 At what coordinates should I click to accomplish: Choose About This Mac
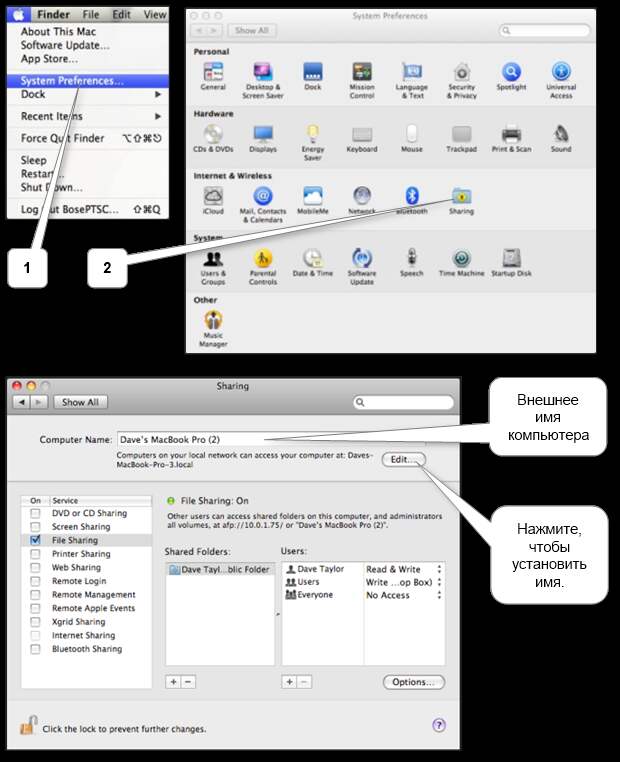click(x=58, y=32)
